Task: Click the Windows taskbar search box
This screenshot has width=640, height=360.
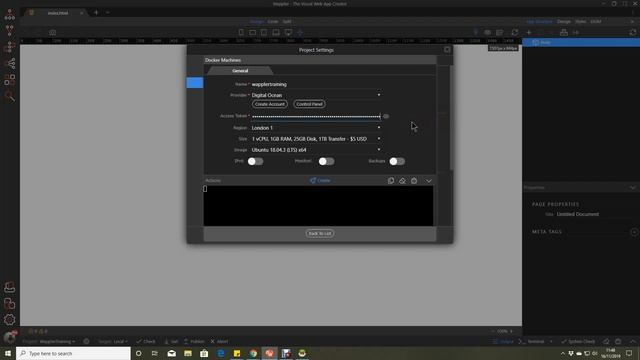Action: 73,353
